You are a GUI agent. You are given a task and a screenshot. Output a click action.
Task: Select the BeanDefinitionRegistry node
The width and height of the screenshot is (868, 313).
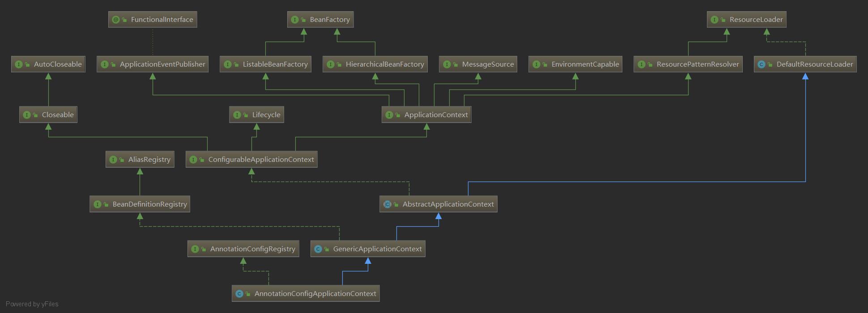tap(140, 204)
